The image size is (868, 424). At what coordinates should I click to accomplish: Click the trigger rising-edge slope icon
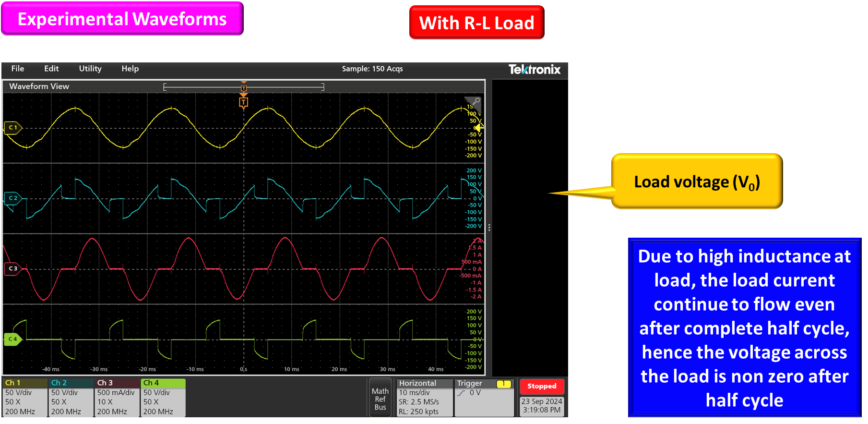coord(462,393)
